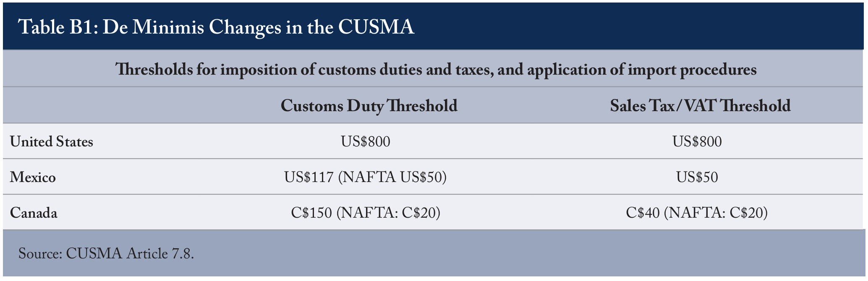Click the Source: CUSMA Article 7.8 note
The width and height of the screenshot is (868, 281).
(106, 254)
